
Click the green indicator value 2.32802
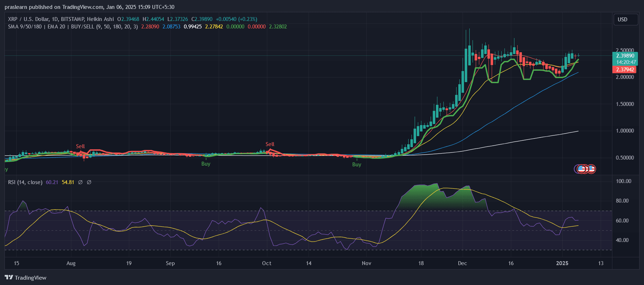coord(278,27)
